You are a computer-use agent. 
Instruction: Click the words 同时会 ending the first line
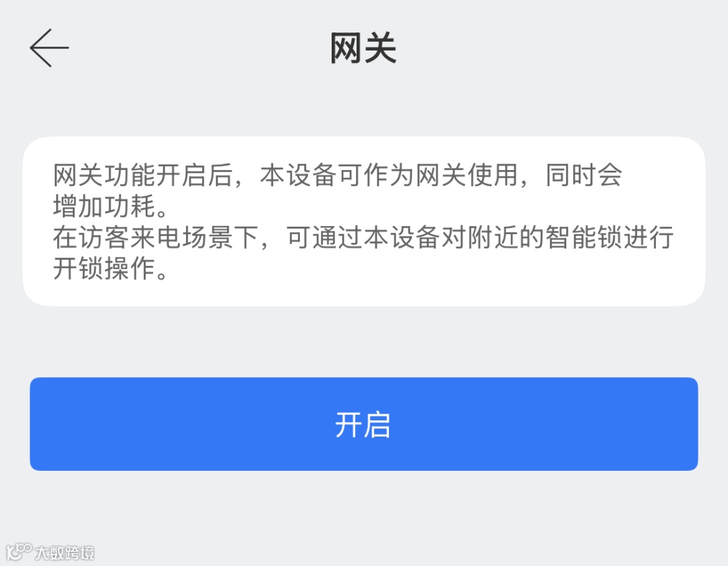coord(583,175)
